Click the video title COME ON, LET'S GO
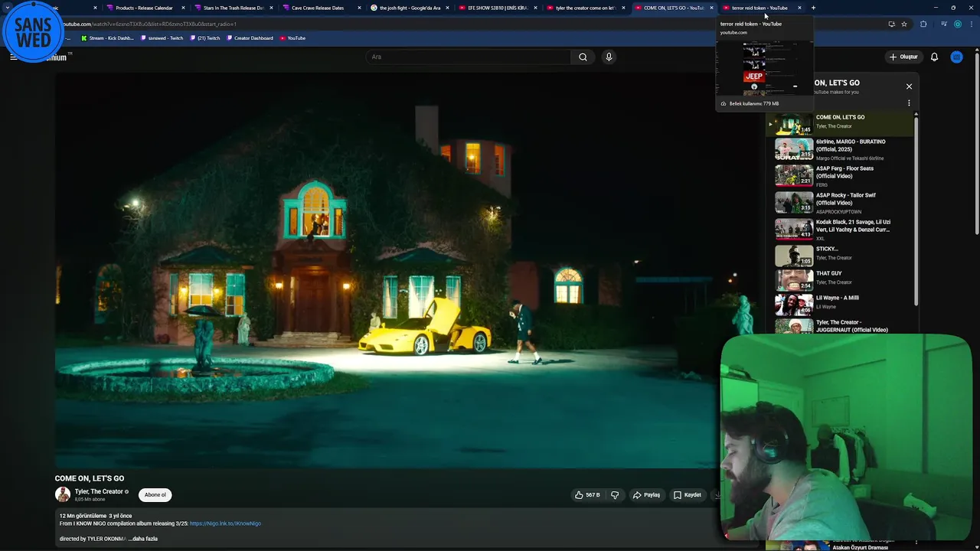 (x=90, y=478)
